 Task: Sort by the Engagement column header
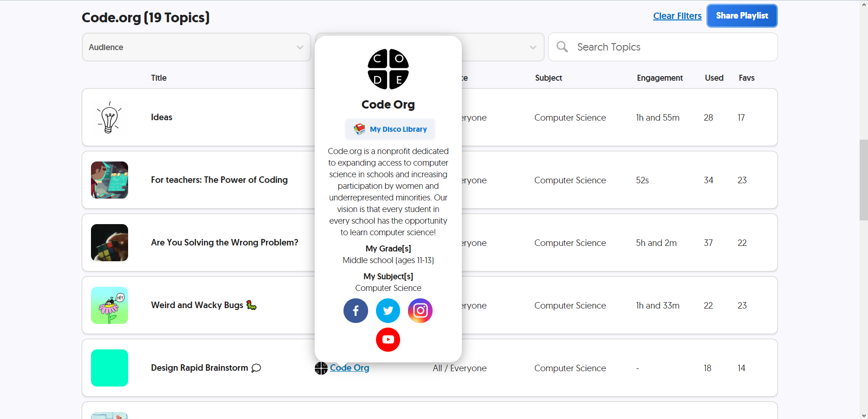pyautogui.click(x=660, y=78)
